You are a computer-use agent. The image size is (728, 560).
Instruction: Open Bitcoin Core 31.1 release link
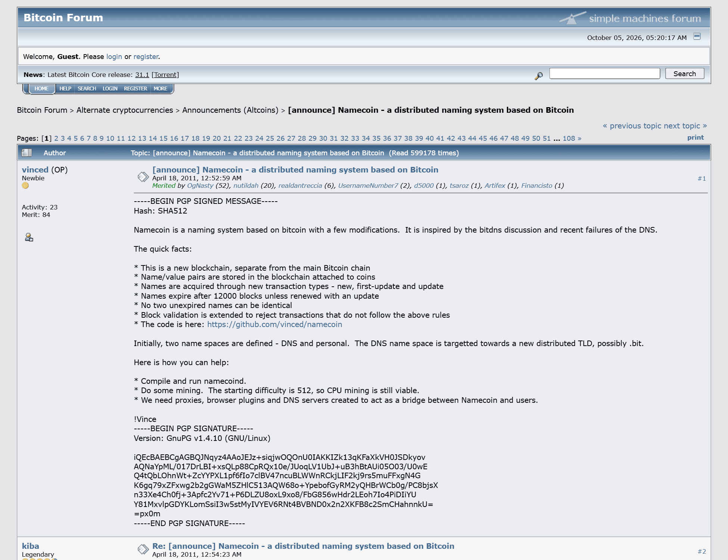click(x=142, y=75)
